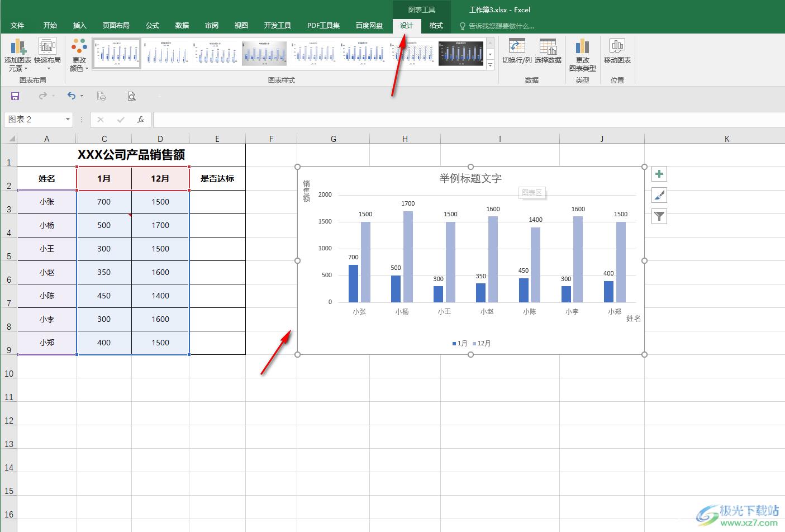
Task: Click the Chart Filters funnel button
Action: pyautogui.click(x=659, y=216)
